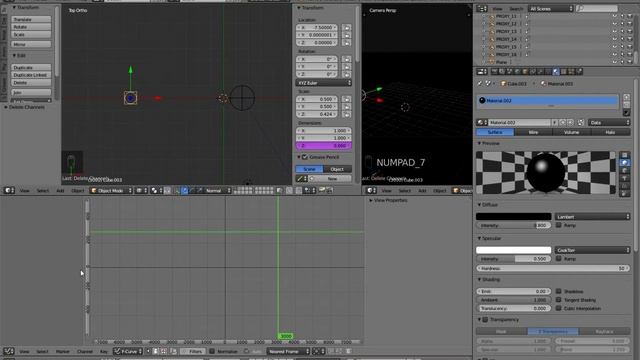Switch to the Wire material type tab
The image size is (640, 360).
pyautogui.click(x=533, y=132)
